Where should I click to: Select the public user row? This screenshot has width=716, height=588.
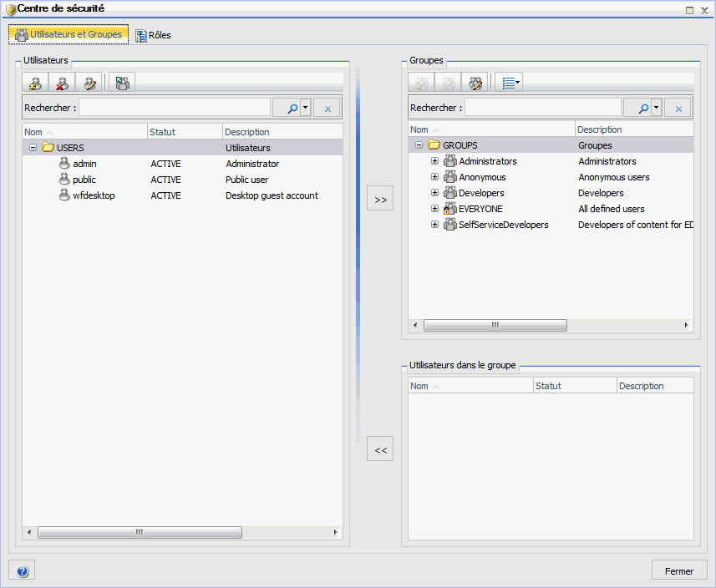coord(182,180)
